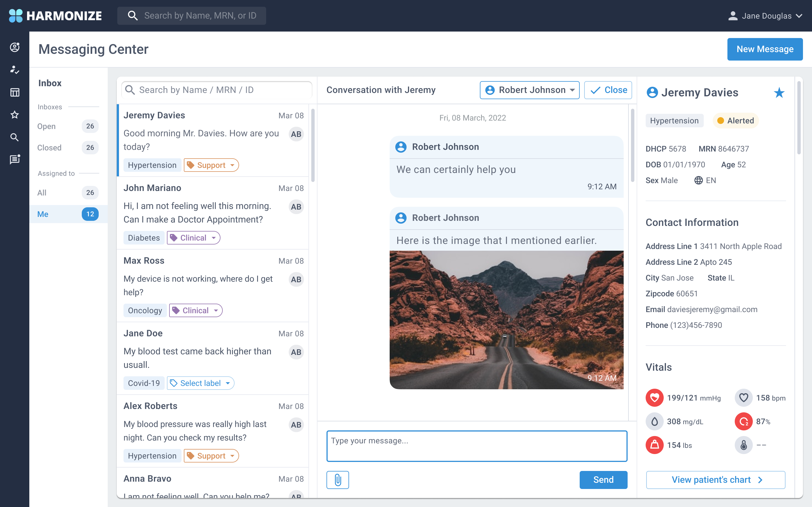Mark conversation closed with Close checkmark button

608,90
